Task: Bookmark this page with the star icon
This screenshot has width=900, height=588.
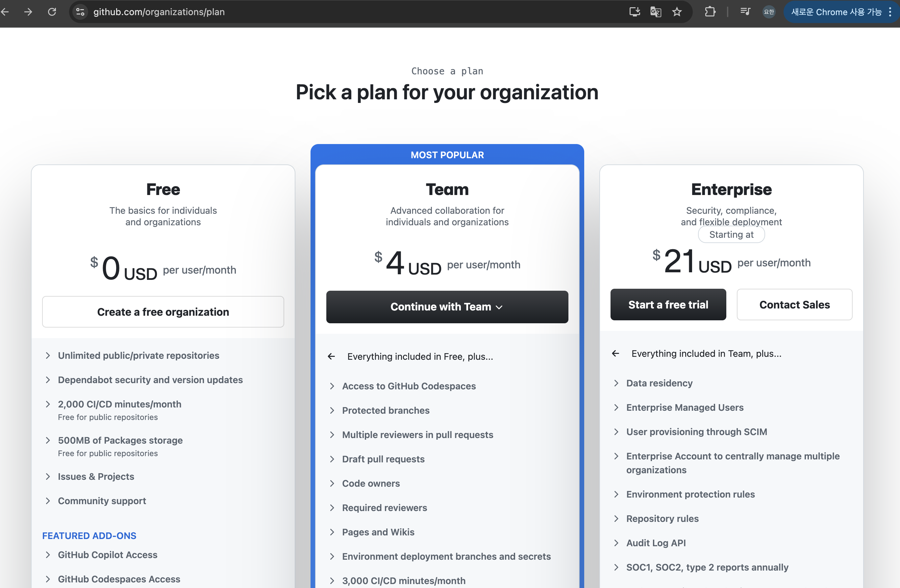Action: tap(677, 12)
